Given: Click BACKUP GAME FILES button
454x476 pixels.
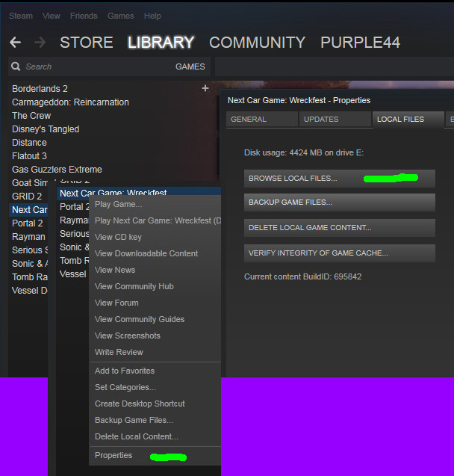Looking at the screenshot, I should 340,203.
